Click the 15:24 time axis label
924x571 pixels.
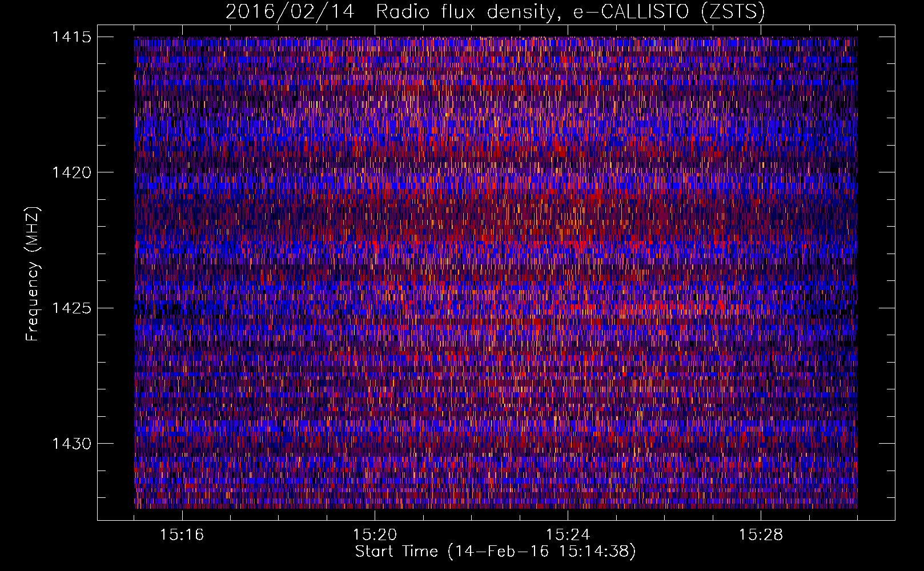point(568,535)
